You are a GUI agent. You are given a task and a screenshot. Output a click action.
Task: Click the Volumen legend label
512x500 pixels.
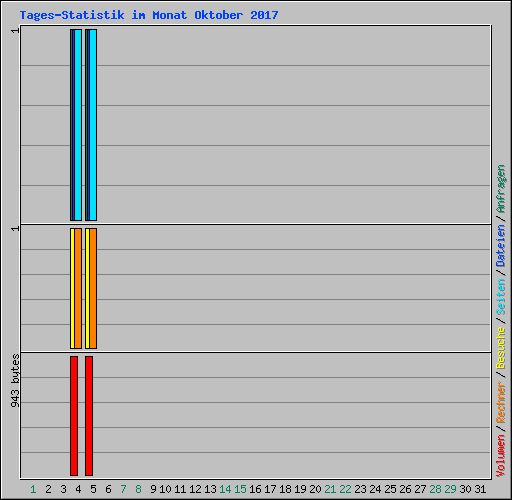tap(501, 456)
